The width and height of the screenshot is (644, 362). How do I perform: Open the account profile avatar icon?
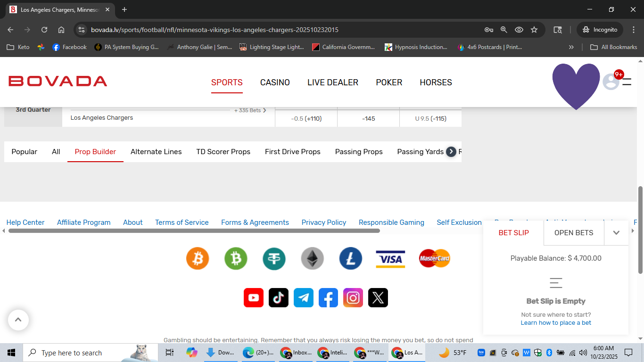point(611,82)
